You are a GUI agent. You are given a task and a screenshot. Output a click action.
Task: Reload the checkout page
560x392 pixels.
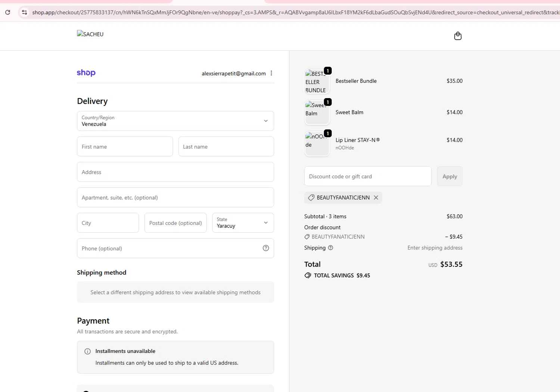point(7,12)
